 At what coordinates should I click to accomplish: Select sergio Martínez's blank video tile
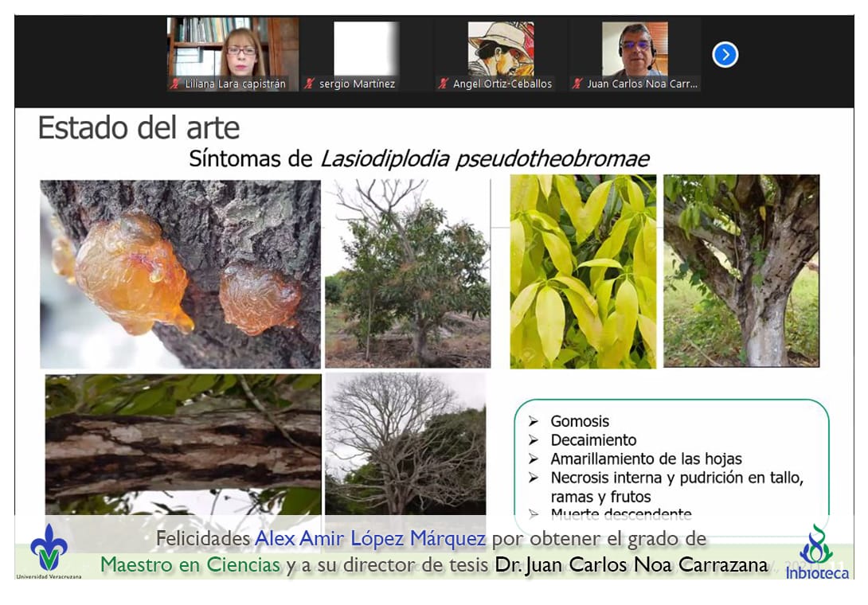click(x=366, y=48)
